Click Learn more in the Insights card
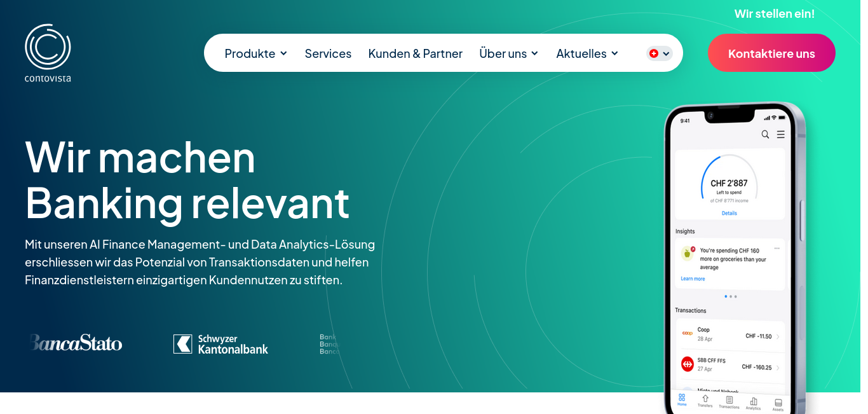The image size is (868, 414). coord(693,279)
